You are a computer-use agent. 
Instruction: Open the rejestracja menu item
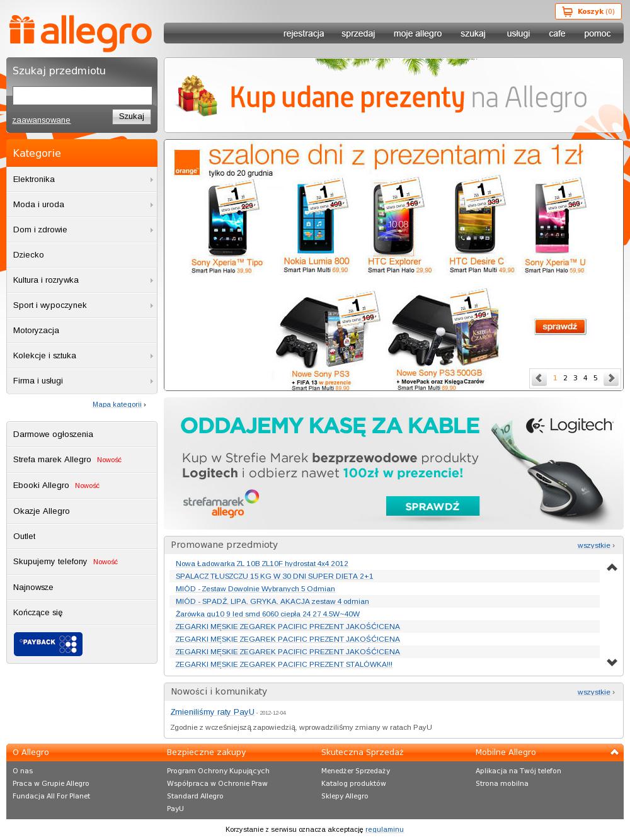[x=304, y=33]
